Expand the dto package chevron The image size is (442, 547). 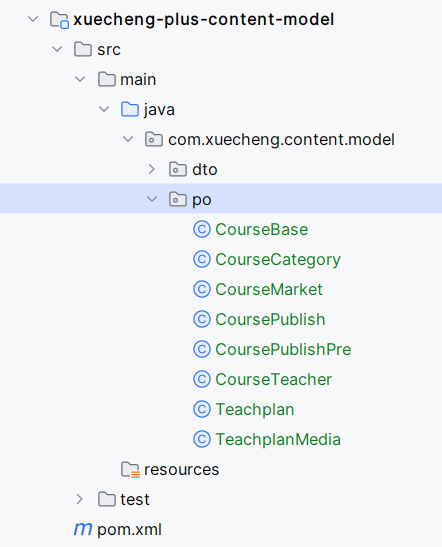pos(151,169)
